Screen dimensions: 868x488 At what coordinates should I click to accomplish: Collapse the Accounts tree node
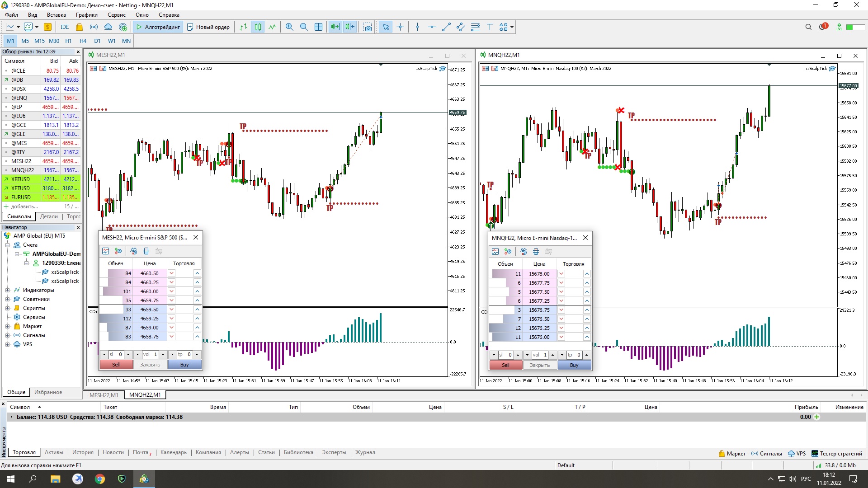click(x=7, y=245)
